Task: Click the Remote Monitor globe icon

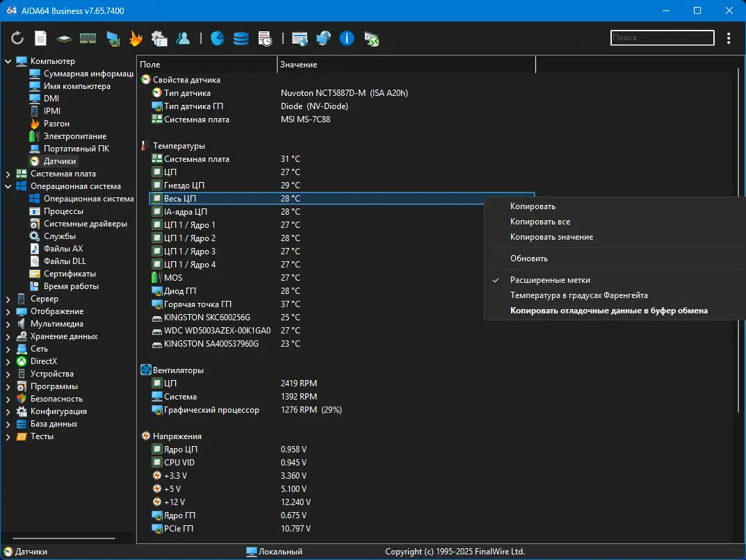Action: (323, 38)
